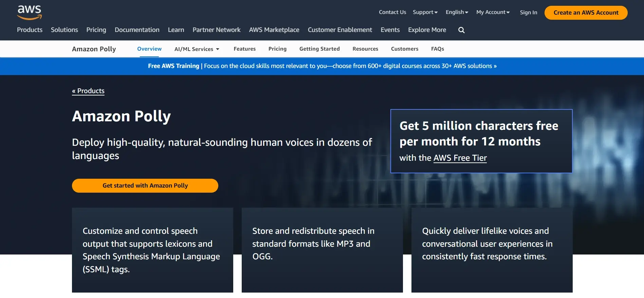644x298 pixels.
Task: Open the FAQs tab
Action: [438, 49]
